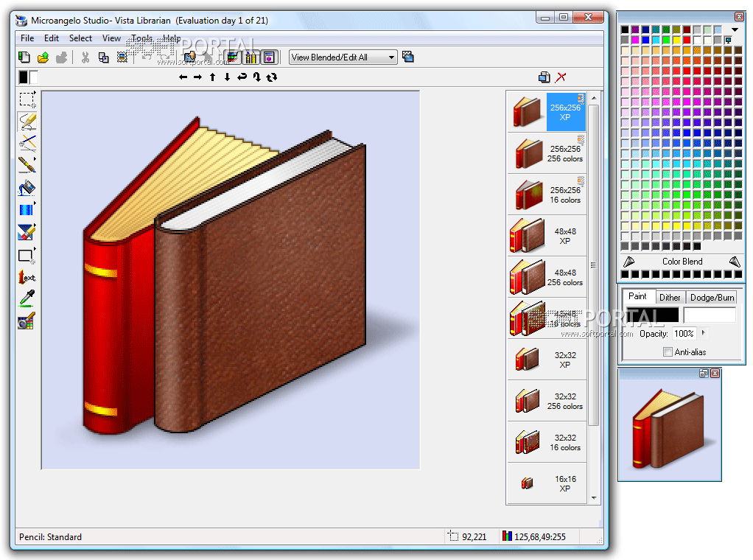Click the format list scroll down arrow

594,498
